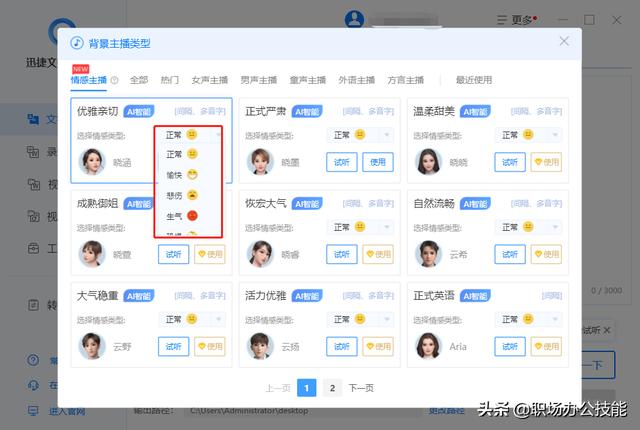The width and height of the screenshot is (640, 430).
Task: Click VIP 使用 on the 成熟御姐 card
Action: [210, 255]
